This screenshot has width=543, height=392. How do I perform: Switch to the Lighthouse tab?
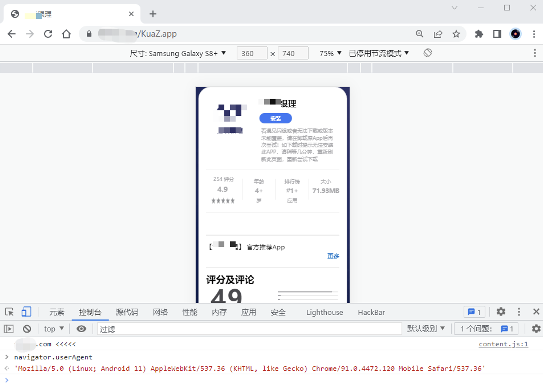click(x=325, y=312)
